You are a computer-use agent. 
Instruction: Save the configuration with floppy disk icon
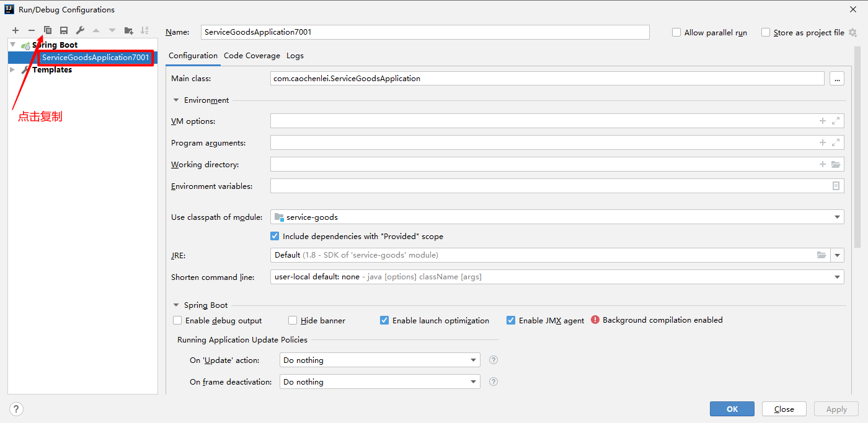pos(64,30)
